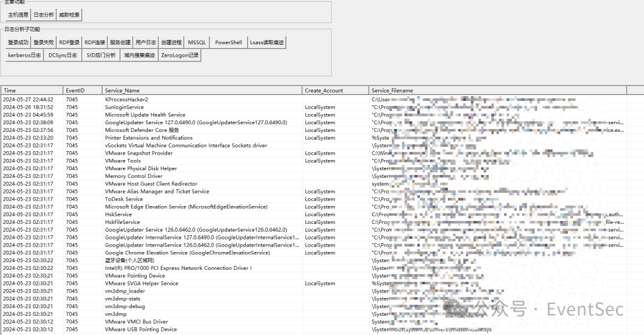Click the Create_Account column header
The height and width of the screenshot is (335, 644).
[x=335, y=91]
